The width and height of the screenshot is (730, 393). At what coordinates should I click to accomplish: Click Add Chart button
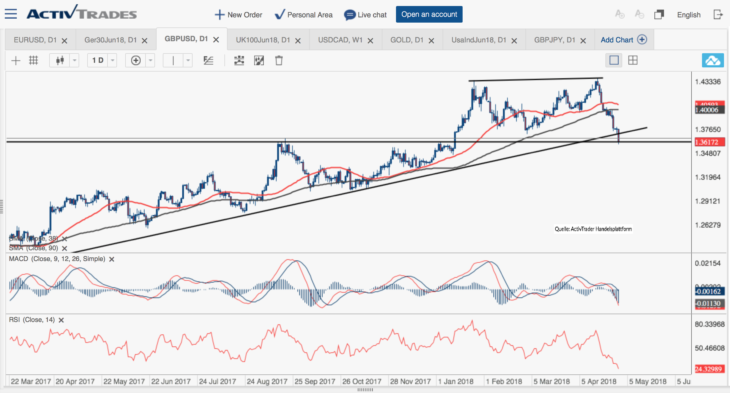[x=623, y=40]
